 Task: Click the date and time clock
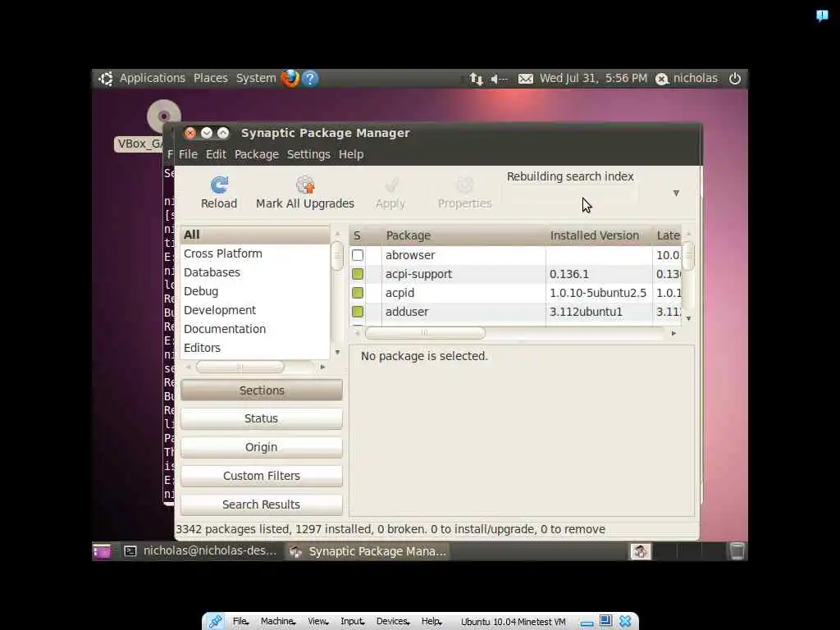(593, 78)
